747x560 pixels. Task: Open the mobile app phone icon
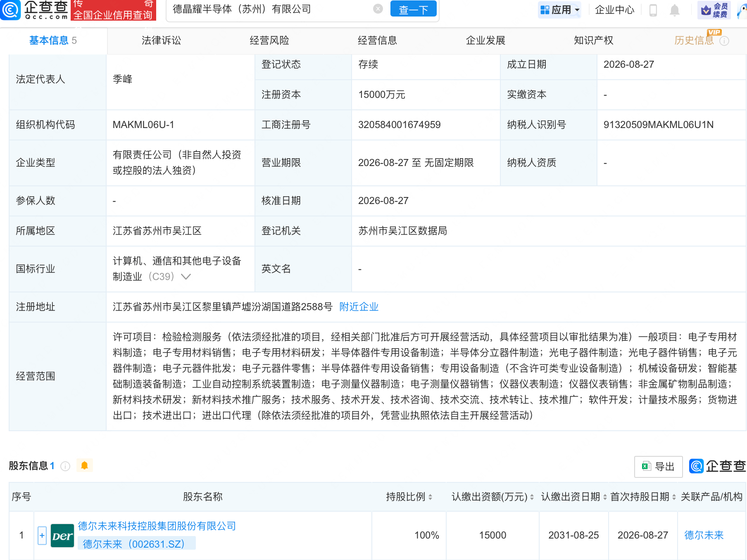(x=653, y=10)
